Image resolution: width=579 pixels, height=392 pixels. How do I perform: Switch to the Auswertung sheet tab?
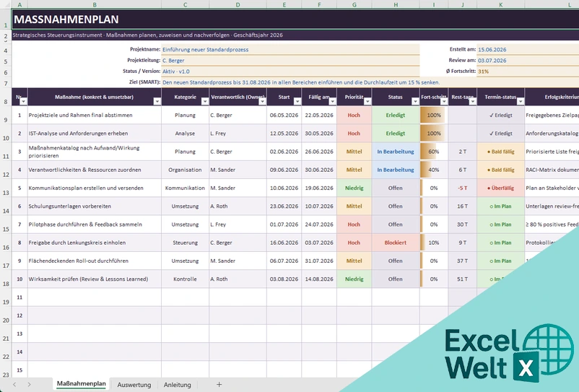pos(134,385)
